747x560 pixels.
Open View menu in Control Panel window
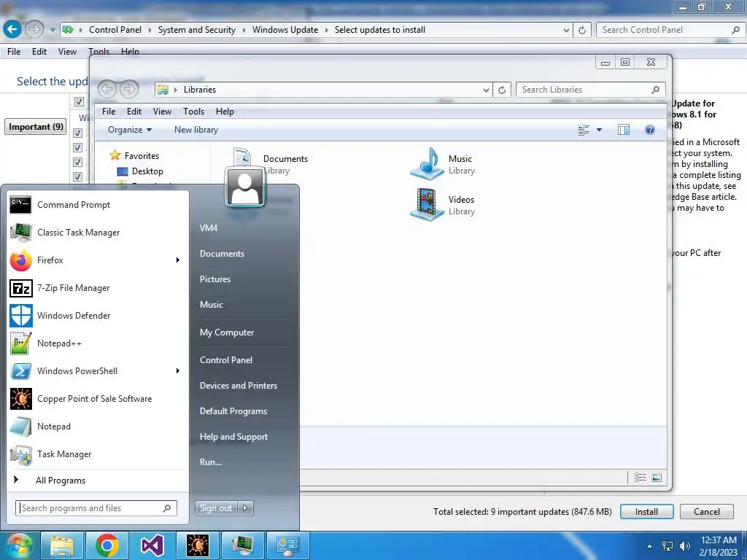[67, 52]
